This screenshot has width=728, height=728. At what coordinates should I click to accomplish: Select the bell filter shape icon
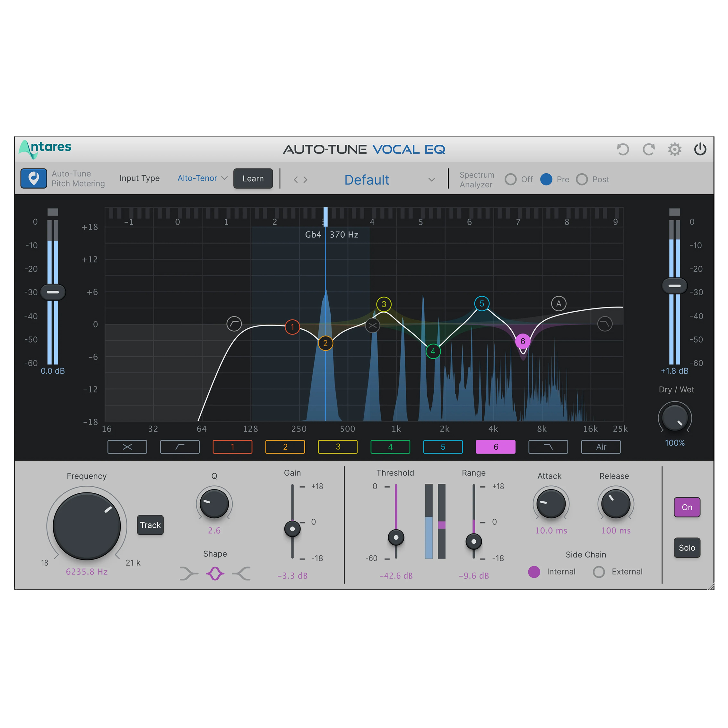click(x=215, y=574)
